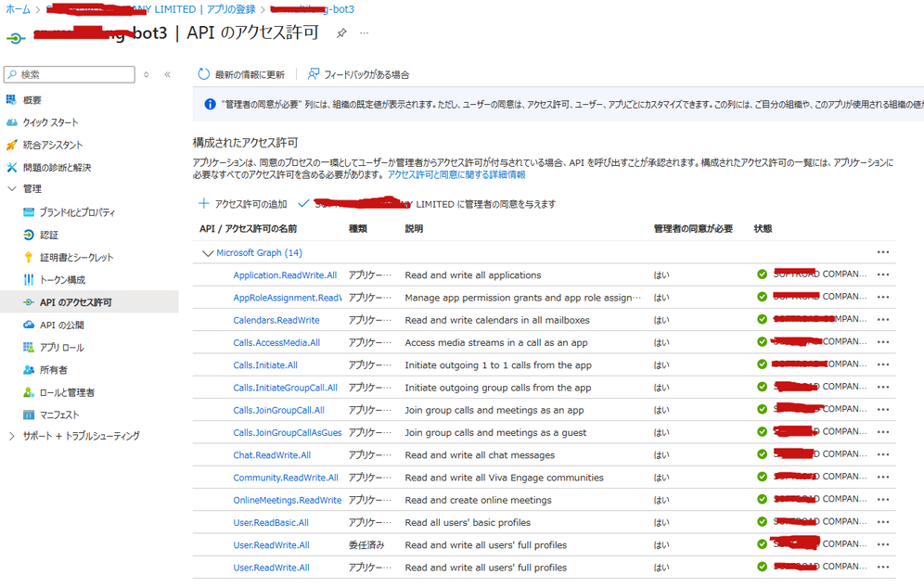
Task: Open ellipsis menu for Microsoft Graph row
Action: 883,252
